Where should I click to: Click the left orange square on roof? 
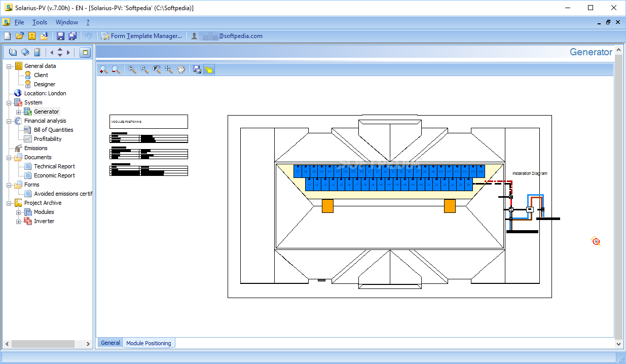[327, 206]
